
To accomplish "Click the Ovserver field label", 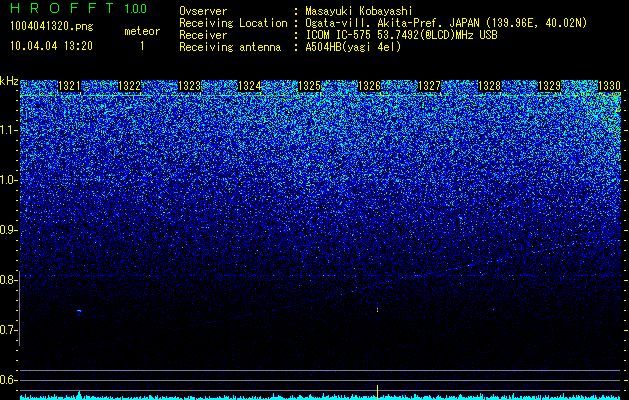I will [x=203, y=11].
